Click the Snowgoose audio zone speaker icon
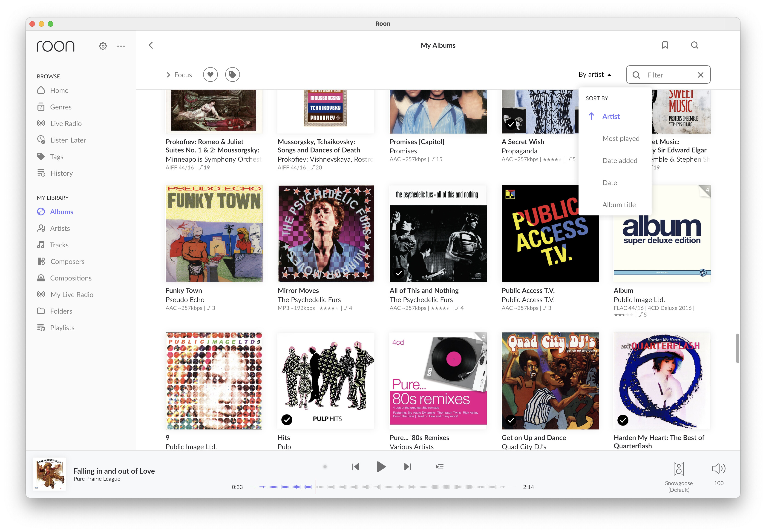This screenshot has width=766, height=532. 678,469
